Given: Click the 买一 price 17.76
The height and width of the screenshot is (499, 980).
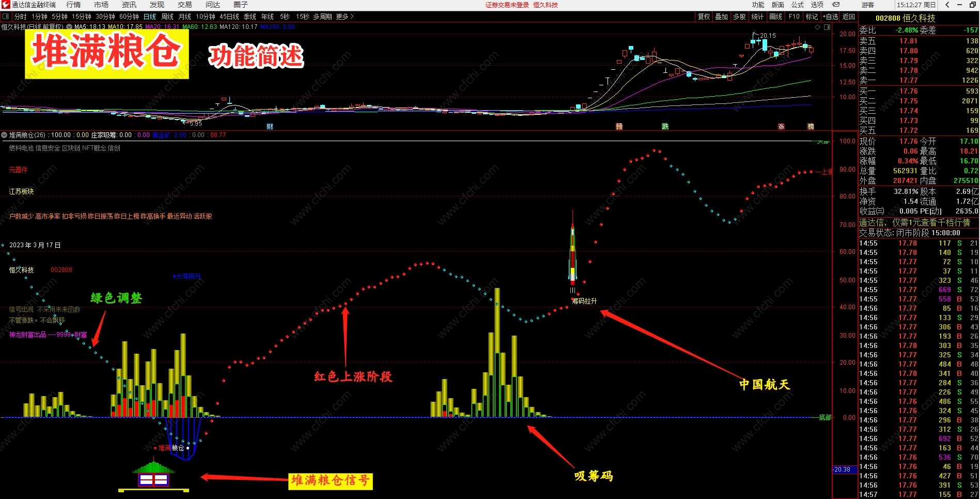Looking at the screenshot, I should tap(908, 91).
